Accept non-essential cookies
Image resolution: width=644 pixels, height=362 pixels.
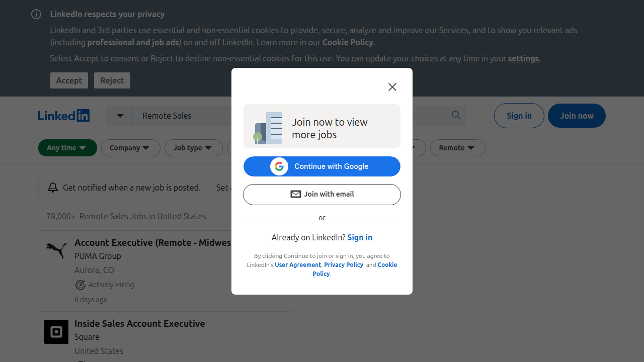pyautogui.click(x=69, y=80)
